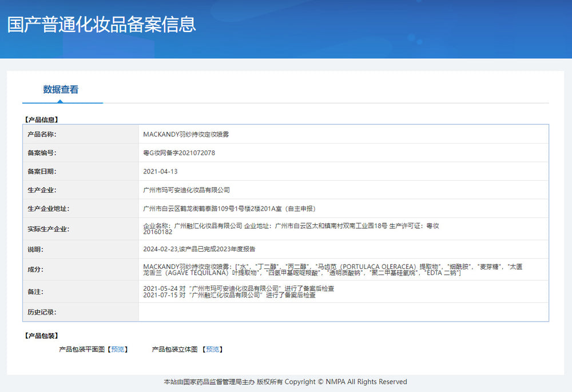Select the 2021-05-24 inspection remark line
The height and width of the screenshot is (392, 572).
click(239, 288)
